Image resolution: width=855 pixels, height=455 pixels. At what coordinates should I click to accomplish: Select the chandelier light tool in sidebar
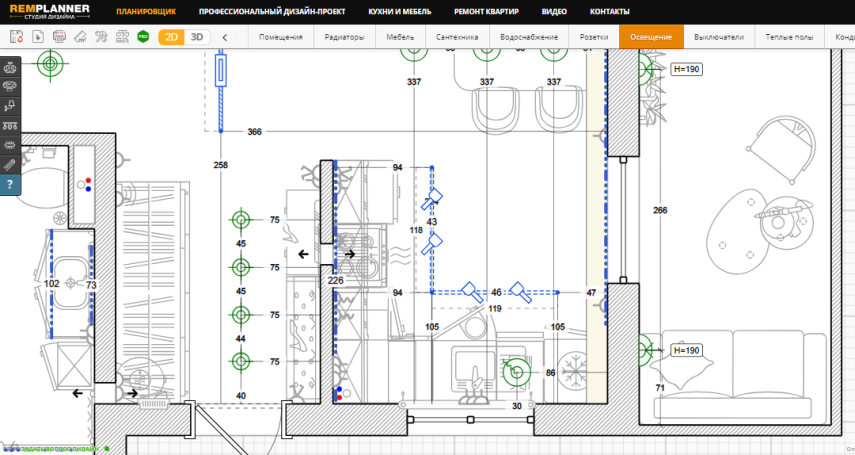pos(11,68)
